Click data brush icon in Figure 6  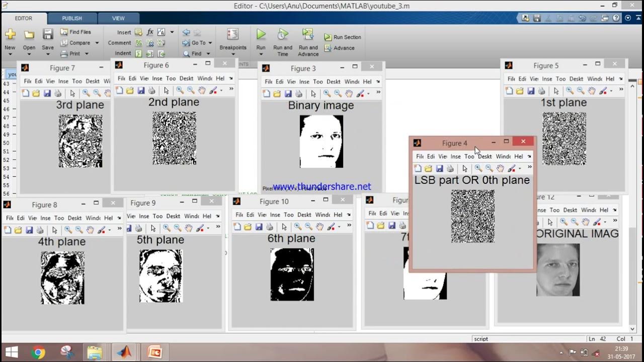coord(213,90)
